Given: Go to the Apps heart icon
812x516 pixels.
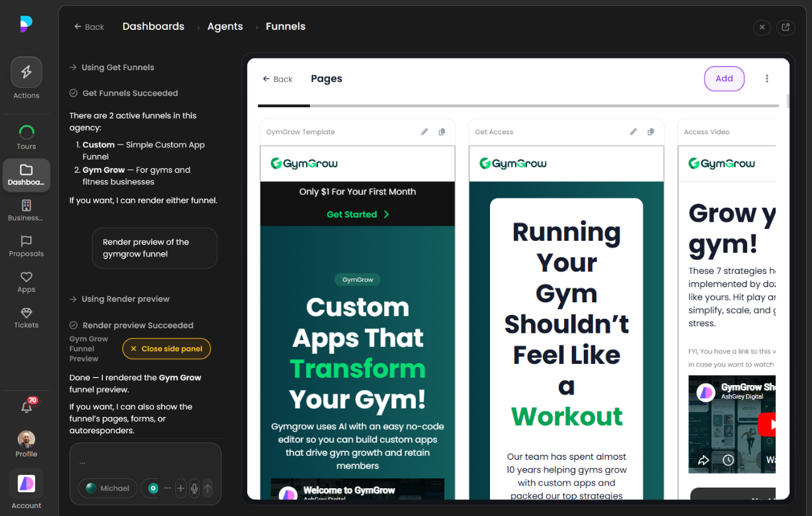Looking at the screenshot, I should (26, 277).
